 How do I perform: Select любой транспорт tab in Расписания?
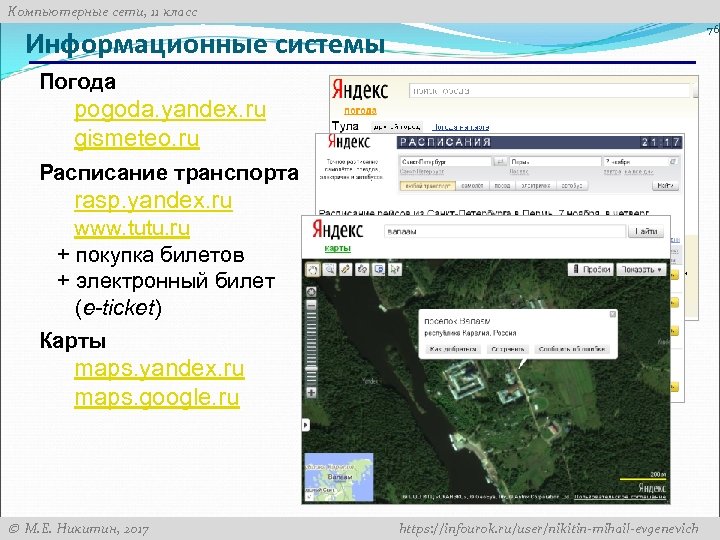(428, 186)
